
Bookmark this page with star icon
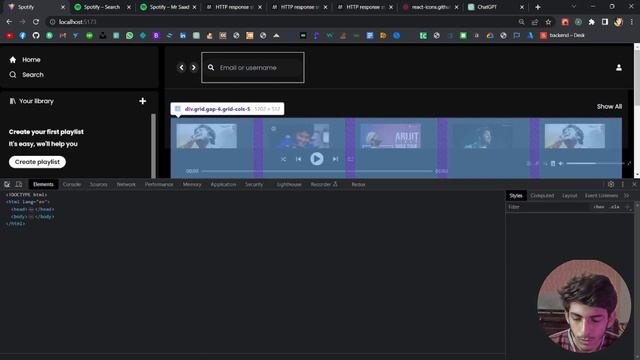(x=548, y=22)
